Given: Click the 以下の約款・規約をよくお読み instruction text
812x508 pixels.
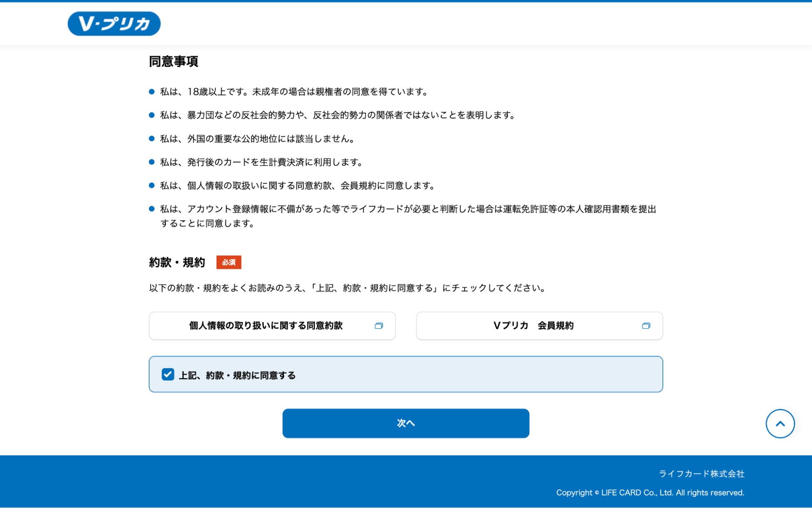Looking at the screenshot, I should click(348, 288).
